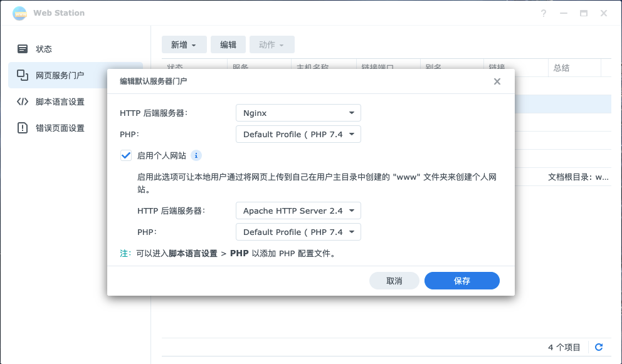Click the Web Station app logo icon

click(20, 13)
